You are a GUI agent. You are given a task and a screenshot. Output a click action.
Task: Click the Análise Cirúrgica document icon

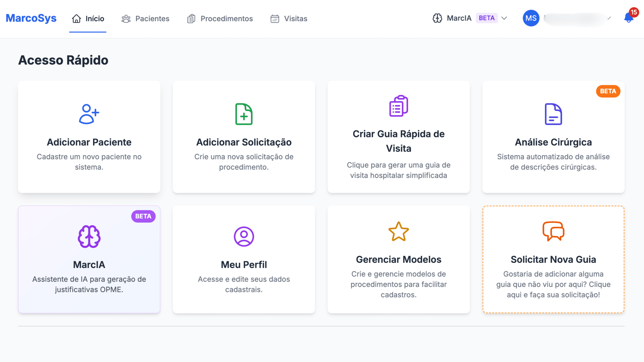pos(553,114)
